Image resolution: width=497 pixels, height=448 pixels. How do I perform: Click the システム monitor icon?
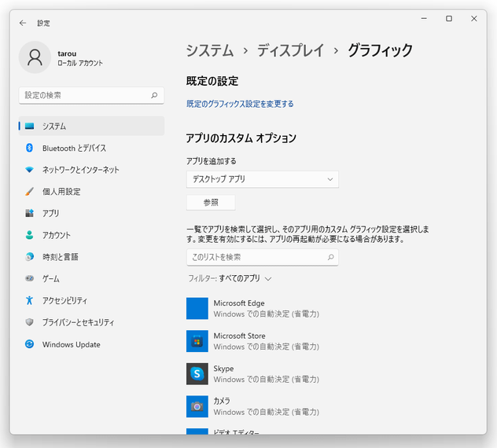29,126
